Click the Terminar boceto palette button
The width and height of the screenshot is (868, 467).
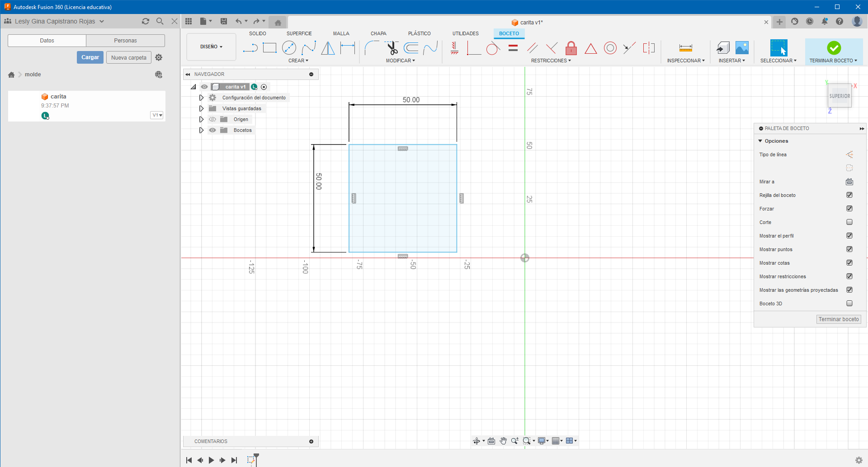(x=839, y=319)
